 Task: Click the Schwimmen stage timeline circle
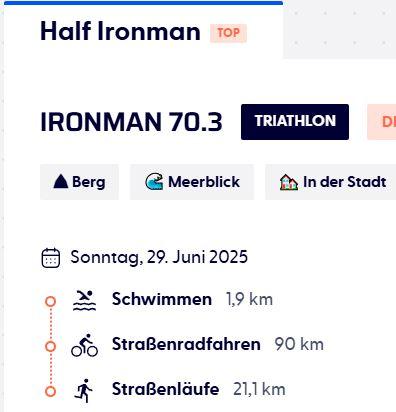(50, 301)
